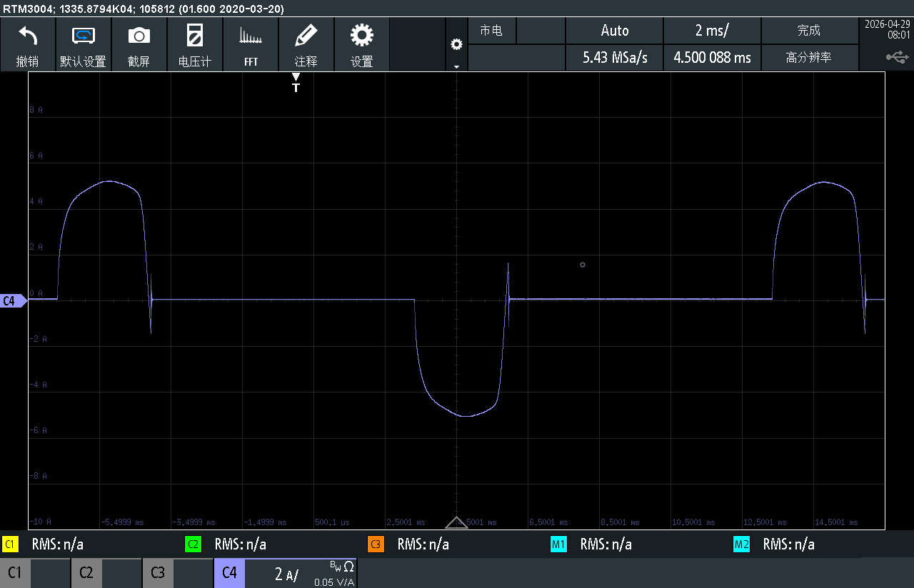Edit the C4 2 A/ vertical scale field
914x588 pixels.
pos(301,573)
